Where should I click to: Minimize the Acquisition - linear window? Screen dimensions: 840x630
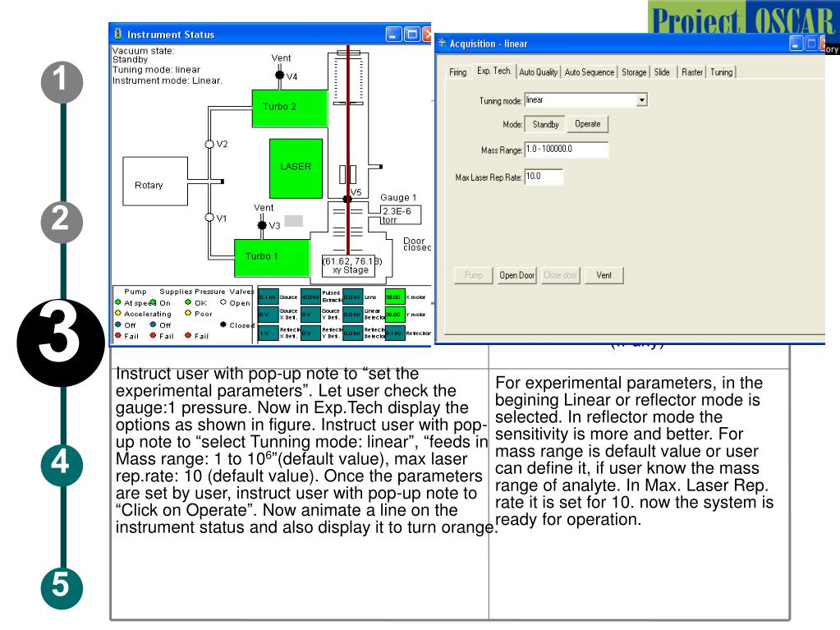[x=796, y=44]
